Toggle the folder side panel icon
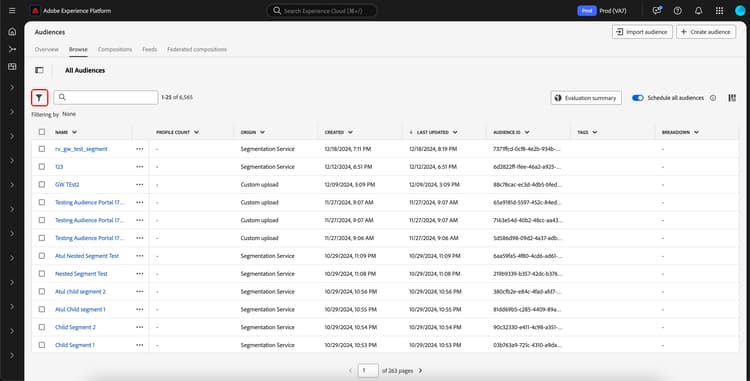Screen dimensions: 750x381 [x=39, y=70]
